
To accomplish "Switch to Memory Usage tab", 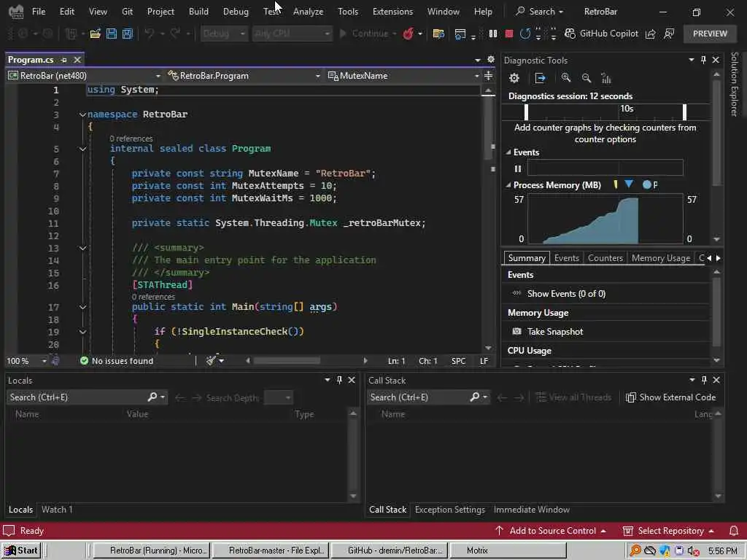I will (660, 258).
